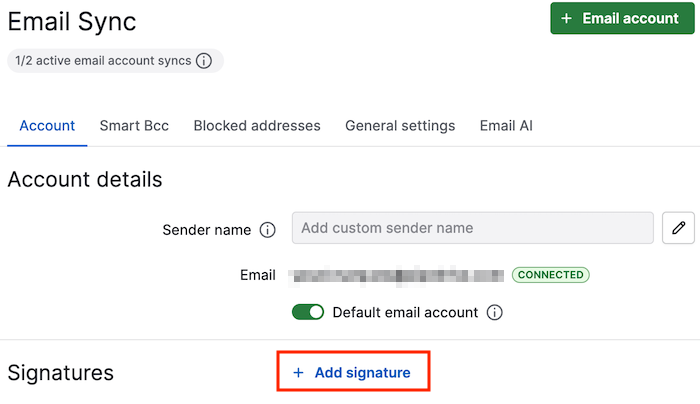Click the Signatures section heading

[61, 373]
